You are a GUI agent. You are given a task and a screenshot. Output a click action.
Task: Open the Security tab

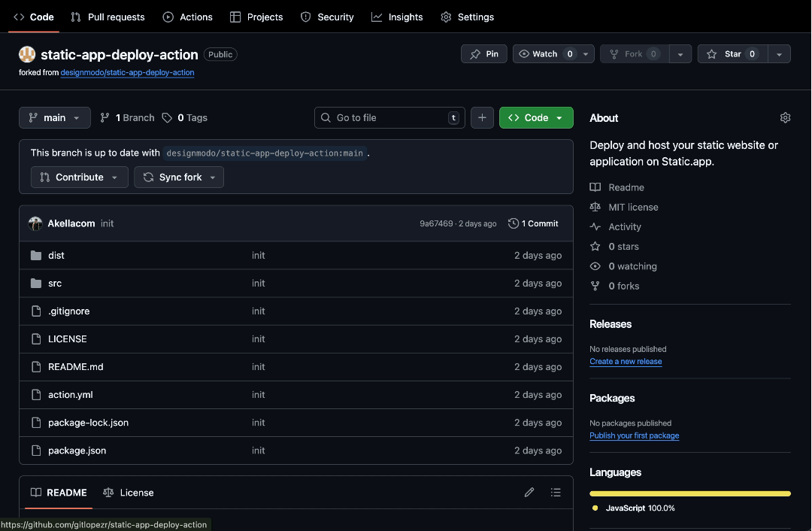(327, 17)
